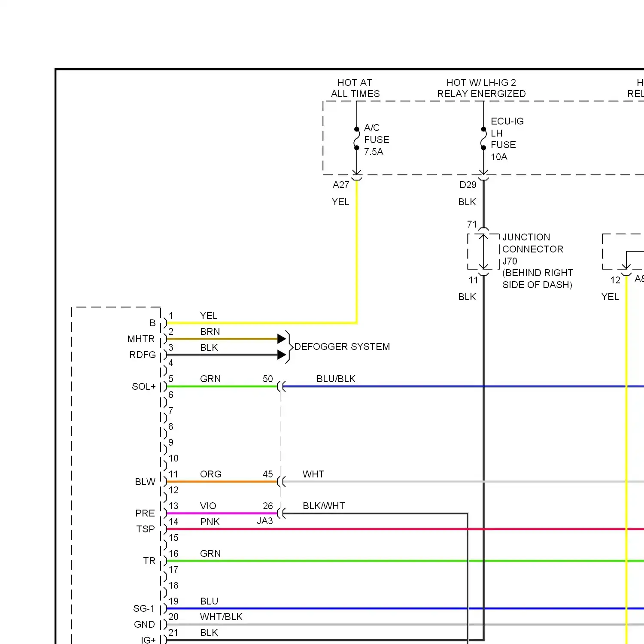Viewport: 644px width, 644px height.
Task: Select the BLK wire label on pin 3
Action: click(x=209, y=347)
